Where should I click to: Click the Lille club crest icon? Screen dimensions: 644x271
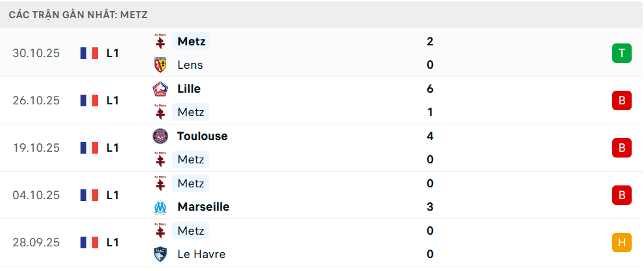(160, 89)
